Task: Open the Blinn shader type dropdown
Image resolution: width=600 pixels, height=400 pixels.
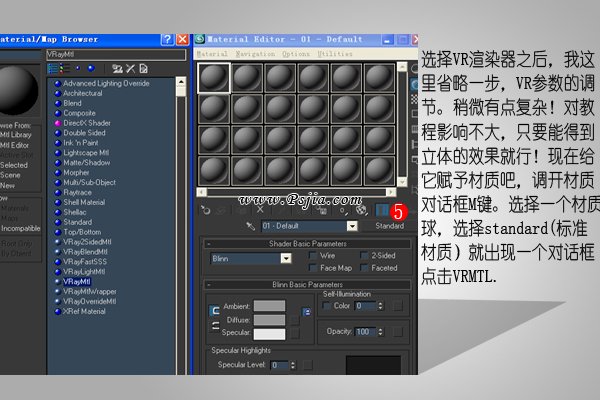Action: click(286, 258)
